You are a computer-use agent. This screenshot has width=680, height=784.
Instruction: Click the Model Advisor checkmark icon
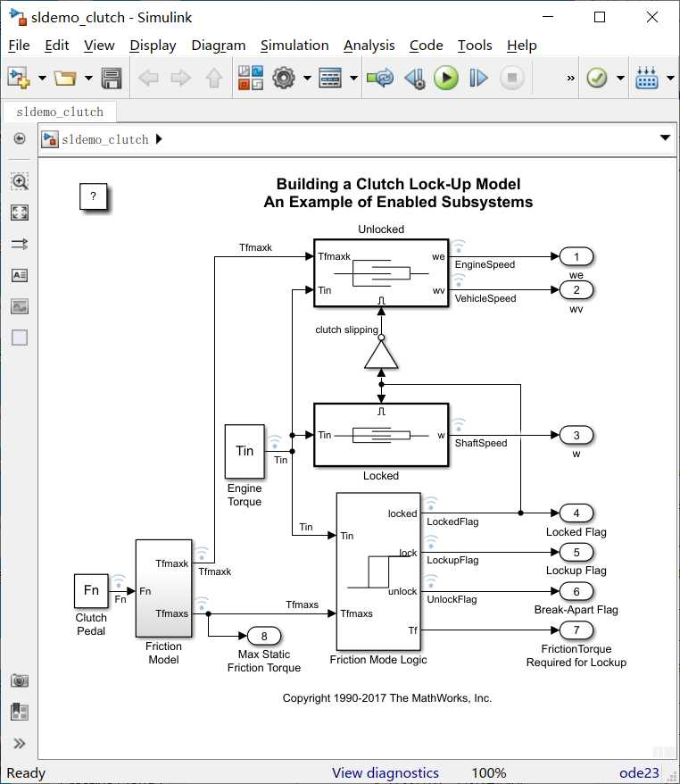pos(596,78)
